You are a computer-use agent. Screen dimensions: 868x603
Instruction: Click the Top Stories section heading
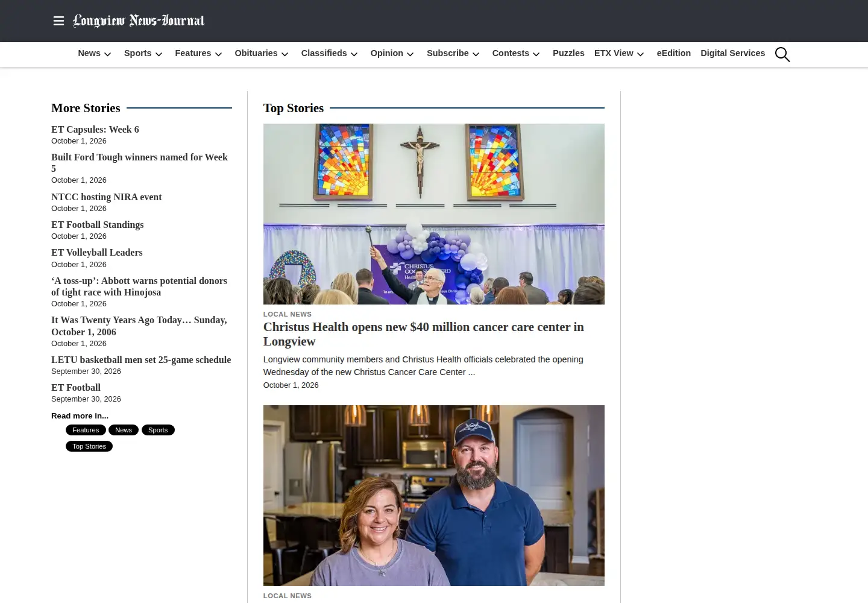click(x=294, y=108)
